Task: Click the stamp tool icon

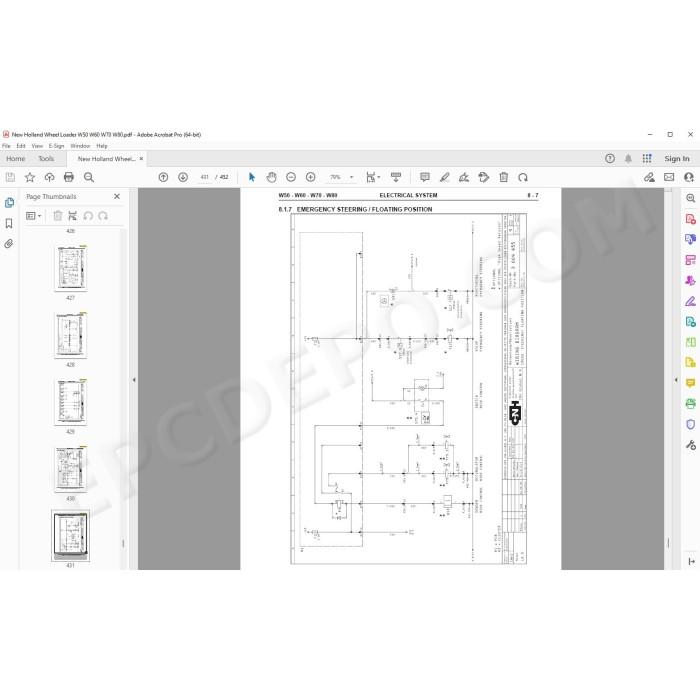Action: 483,177
